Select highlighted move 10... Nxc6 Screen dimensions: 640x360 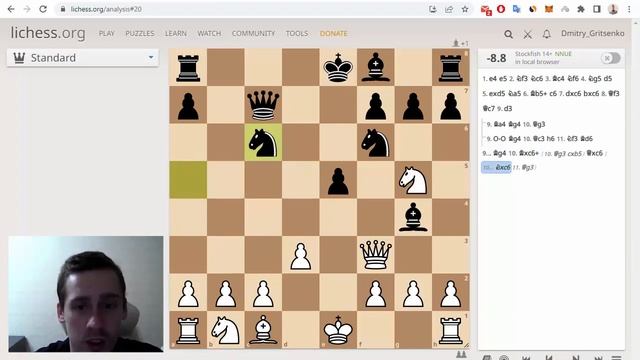pos(496,167)
